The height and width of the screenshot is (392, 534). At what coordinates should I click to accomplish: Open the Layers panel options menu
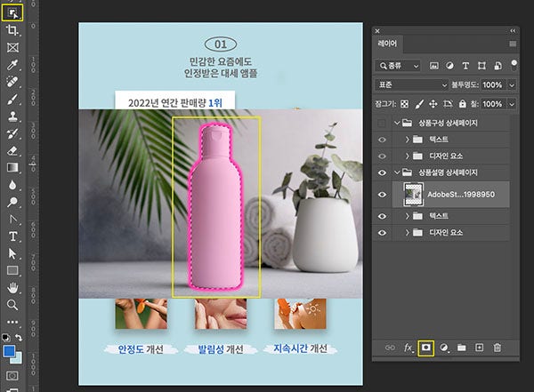point(513,44)
